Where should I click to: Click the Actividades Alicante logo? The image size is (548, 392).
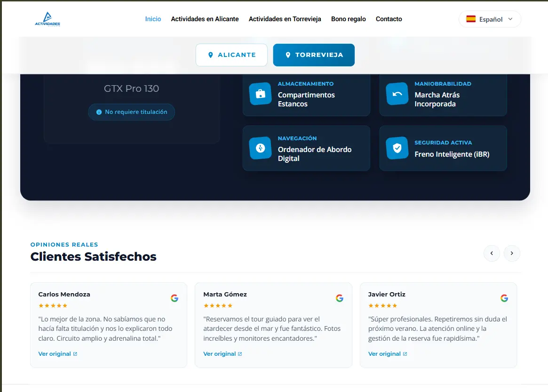[48, 19]
